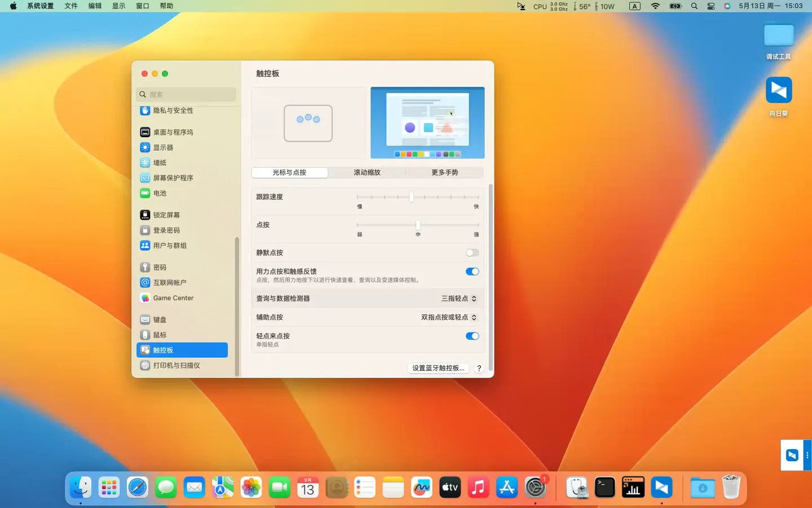Change the 辅助点按 gesture dropdown

coord(448,317)
